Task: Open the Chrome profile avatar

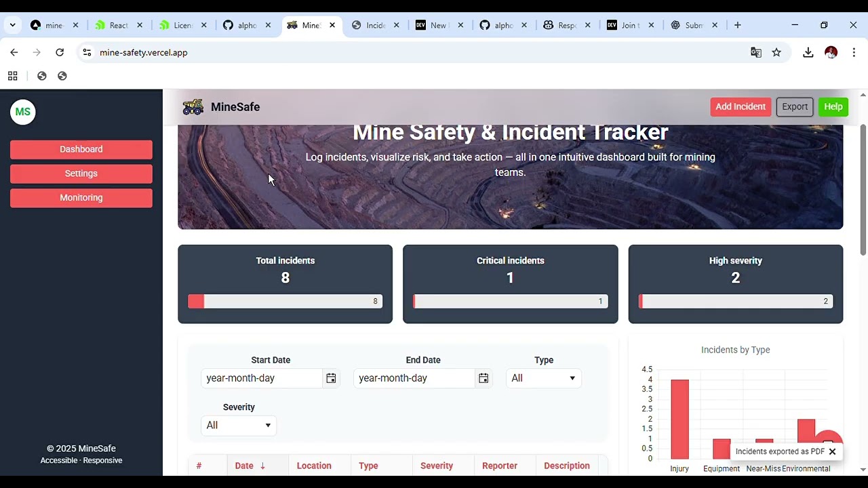Action: tap(831, 52)
